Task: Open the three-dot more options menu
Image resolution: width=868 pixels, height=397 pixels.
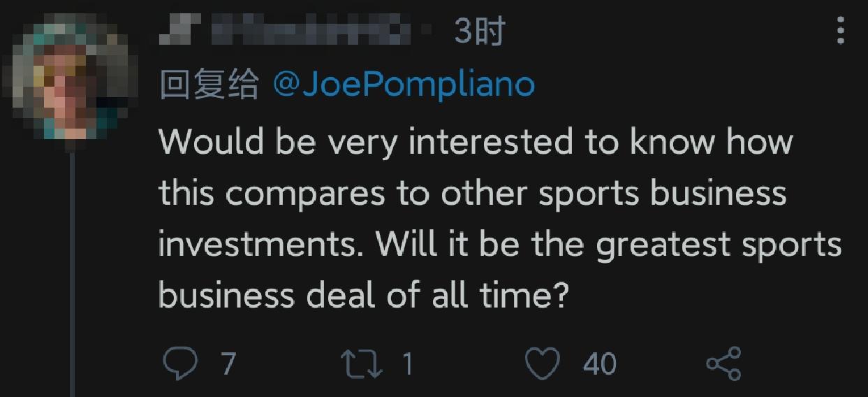Action: click(840, 31)
